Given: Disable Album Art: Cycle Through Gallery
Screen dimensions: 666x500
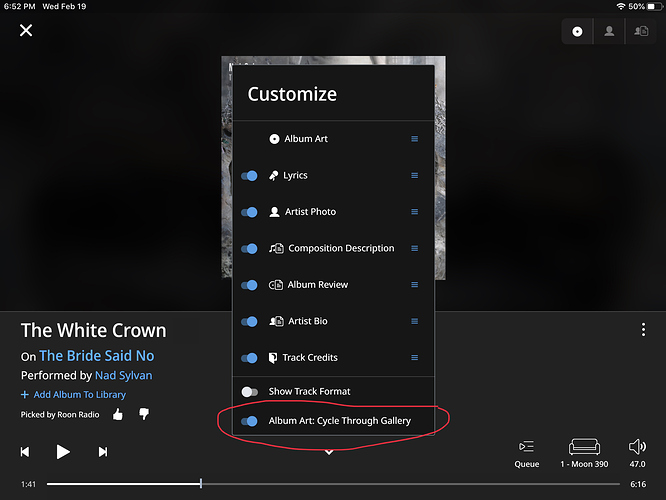Looking at the screenshot, I should point(249,421).
